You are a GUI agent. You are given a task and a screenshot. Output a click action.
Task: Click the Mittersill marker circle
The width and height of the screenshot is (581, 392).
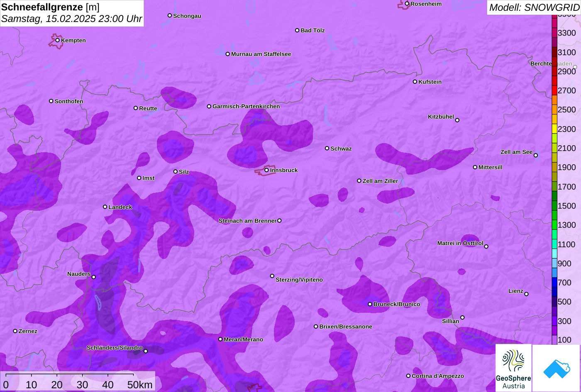475,167
